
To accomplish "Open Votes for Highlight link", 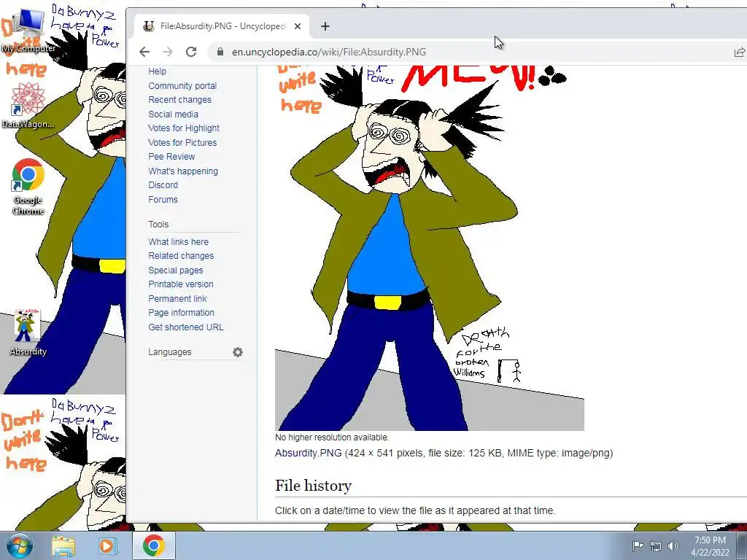I will click(x=184, y=128).
